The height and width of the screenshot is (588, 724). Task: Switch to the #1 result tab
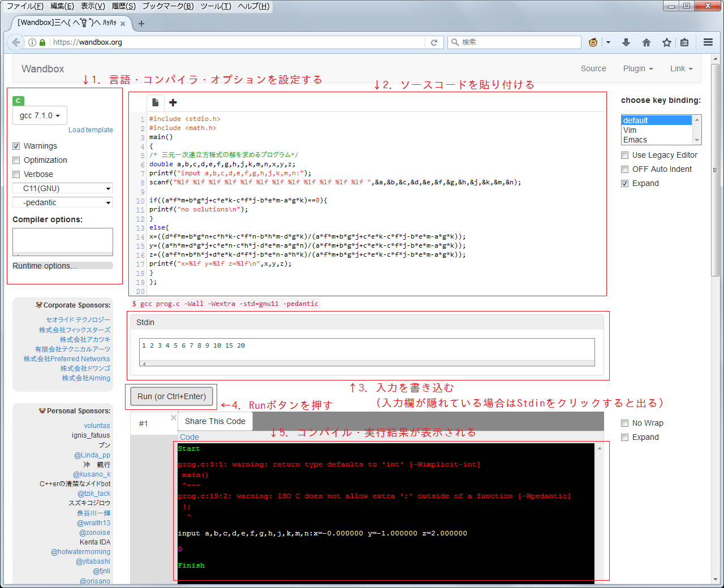click(x=144, y=423)
